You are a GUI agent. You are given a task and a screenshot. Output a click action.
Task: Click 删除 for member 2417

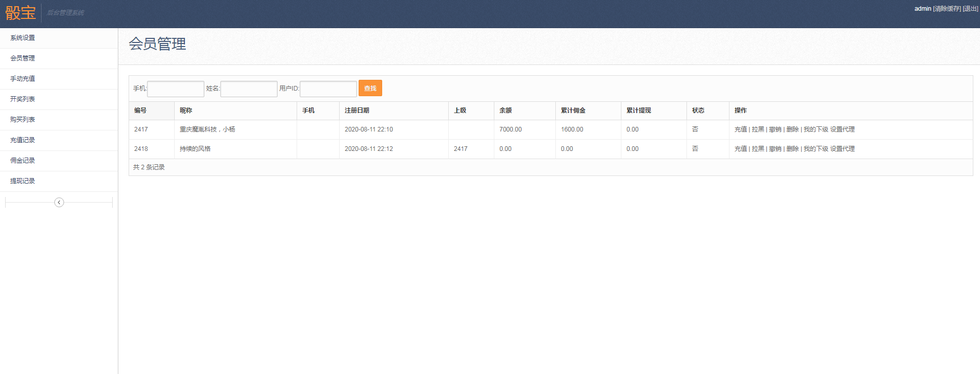tap(793, 129)
